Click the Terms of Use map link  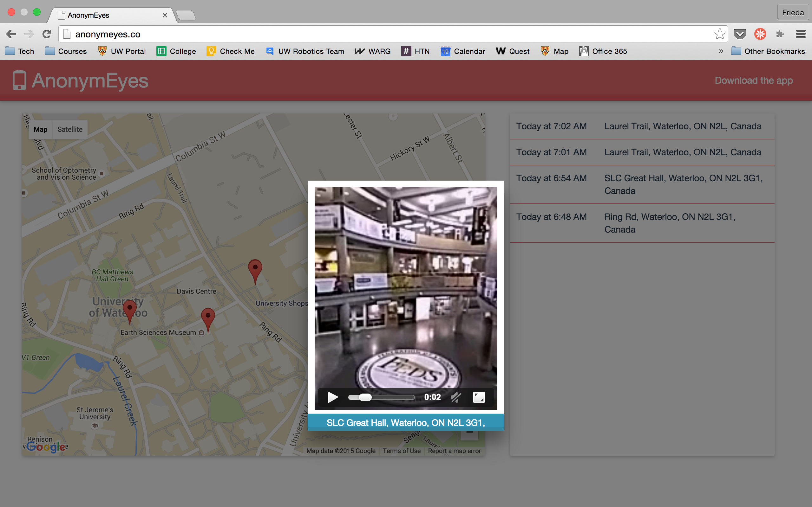[x=401, y=451]
